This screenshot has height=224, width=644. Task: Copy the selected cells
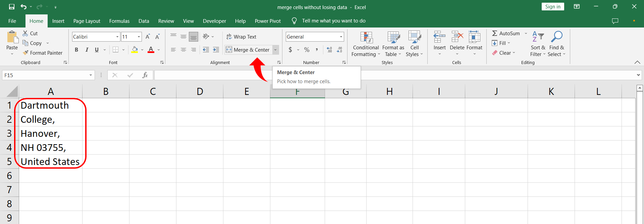[x=32, y=43]
